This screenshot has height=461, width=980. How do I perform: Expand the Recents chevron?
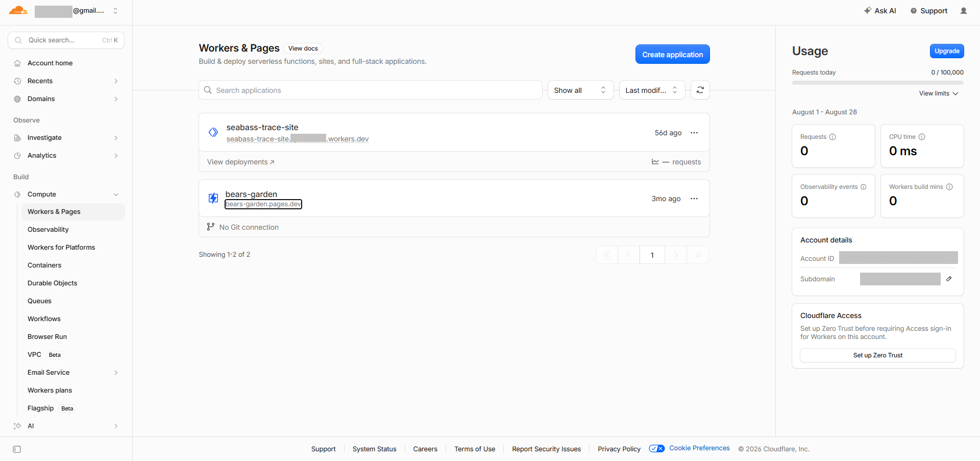tap(116, 81)
